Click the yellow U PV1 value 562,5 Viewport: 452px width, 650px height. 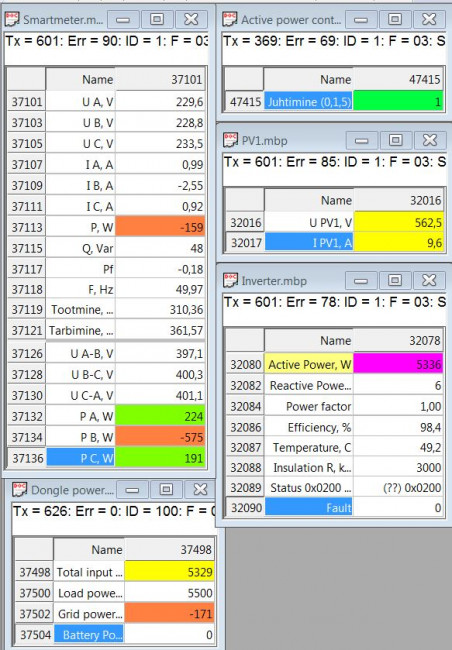click(398, 223)
